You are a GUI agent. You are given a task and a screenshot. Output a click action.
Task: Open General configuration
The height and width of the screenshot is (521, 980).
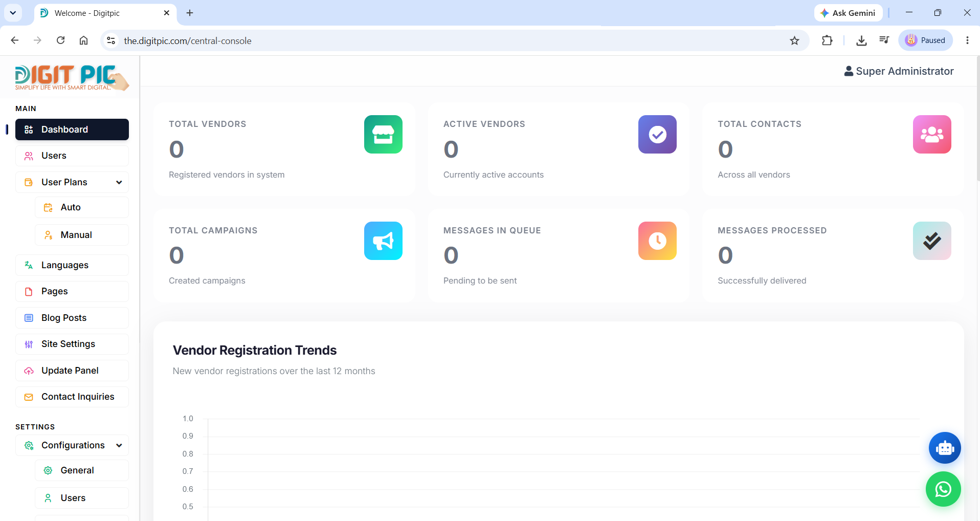click(82, 470)
